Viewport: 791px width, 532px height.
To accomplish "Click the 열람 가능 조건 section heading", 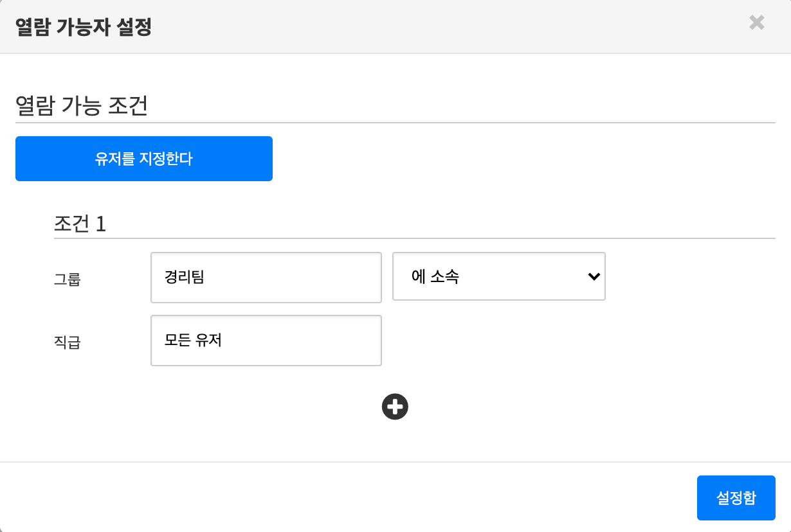I will pos(82,107).
